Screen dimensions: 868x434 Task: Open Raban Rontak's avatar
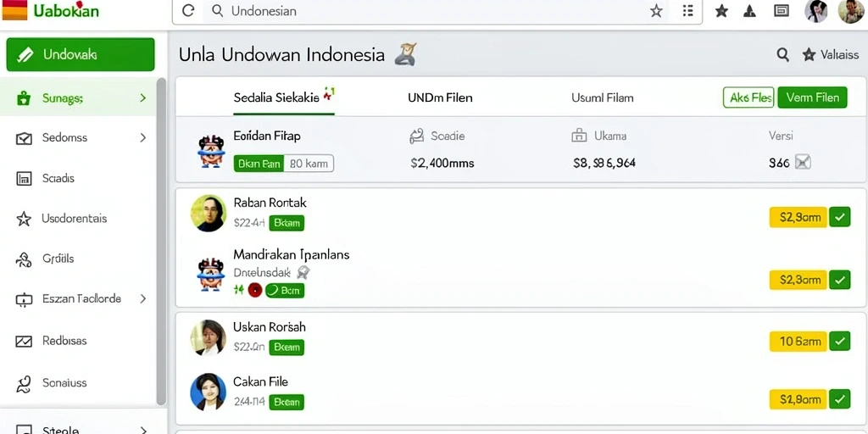209,213
